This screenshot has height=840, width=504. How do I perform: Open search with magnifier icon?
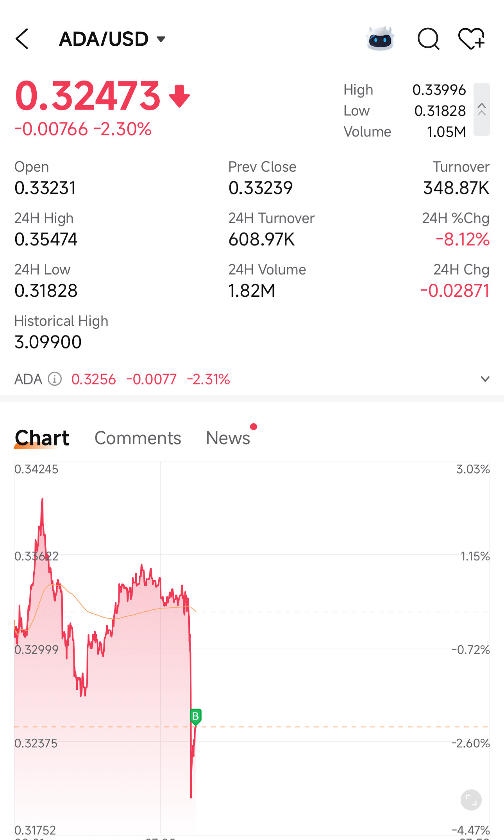[x=429, y=39]
